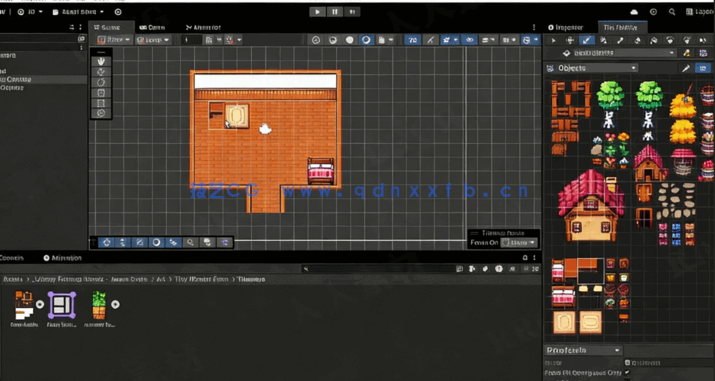715x381 pixels.
Task: Open the Layers dropdown in top bar
Action: point(700,12)
